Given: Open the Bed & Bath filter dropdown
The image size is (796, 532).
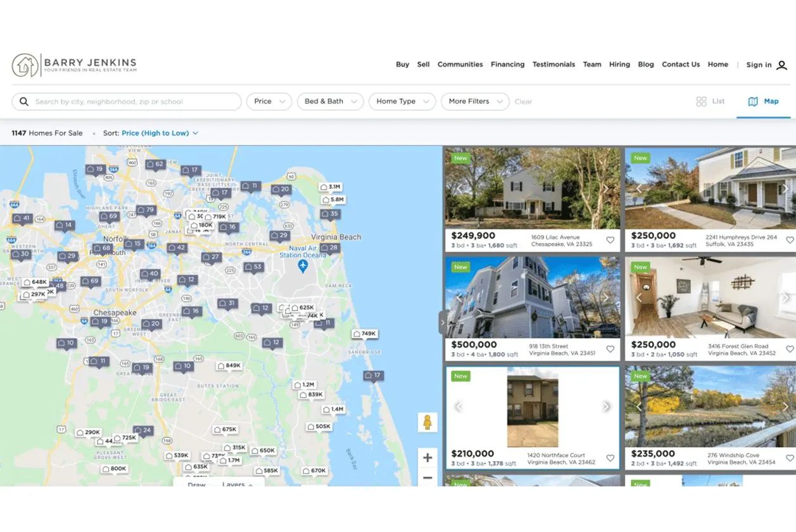Looking at the screenshot, I should [330, 101].
